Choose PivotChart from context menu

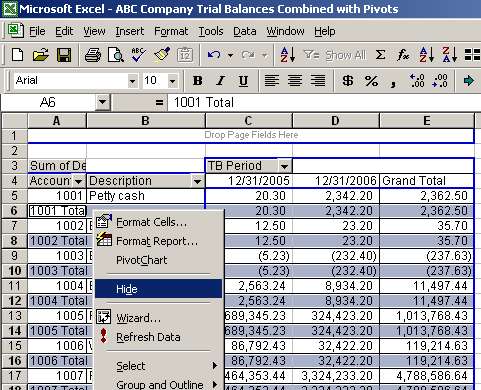159,260
